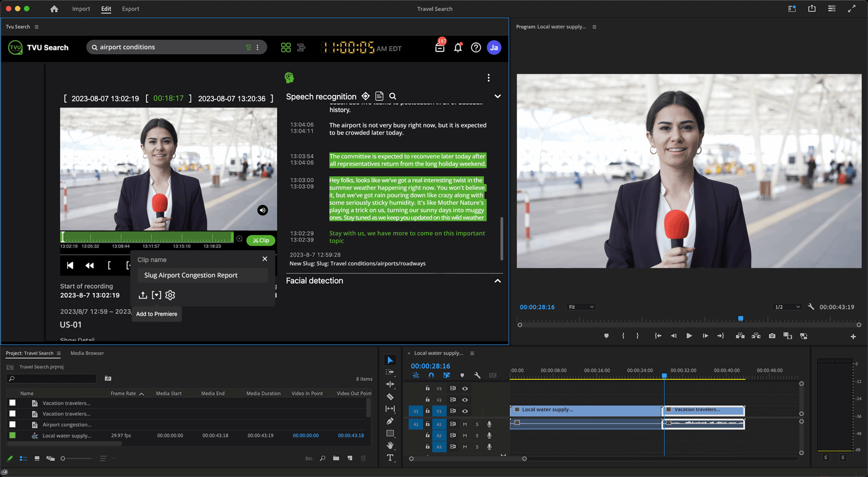This screenshot has width=868, height=477.
Task: Select the Razor tool in the tools panel
Action: [x=390, y=397]
